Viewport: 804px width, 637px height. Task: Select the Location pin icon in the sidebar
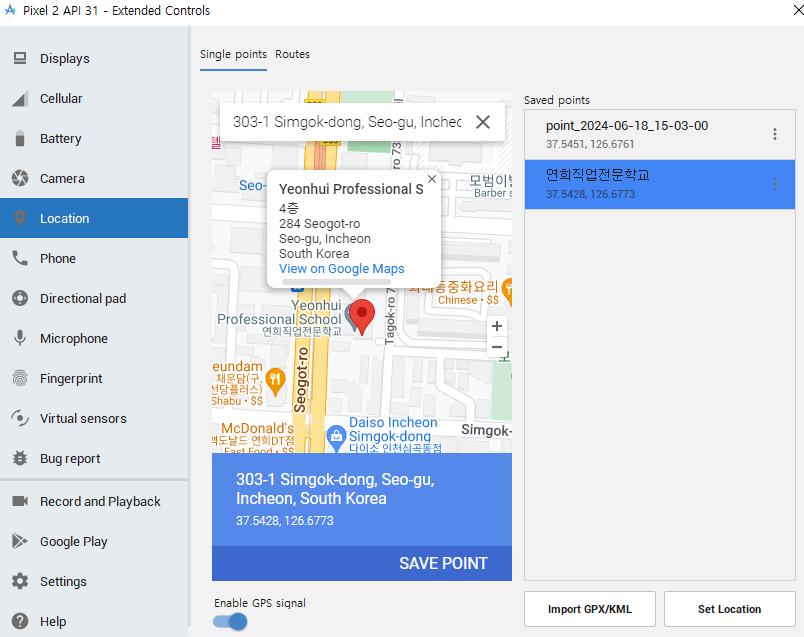[20, 218]
